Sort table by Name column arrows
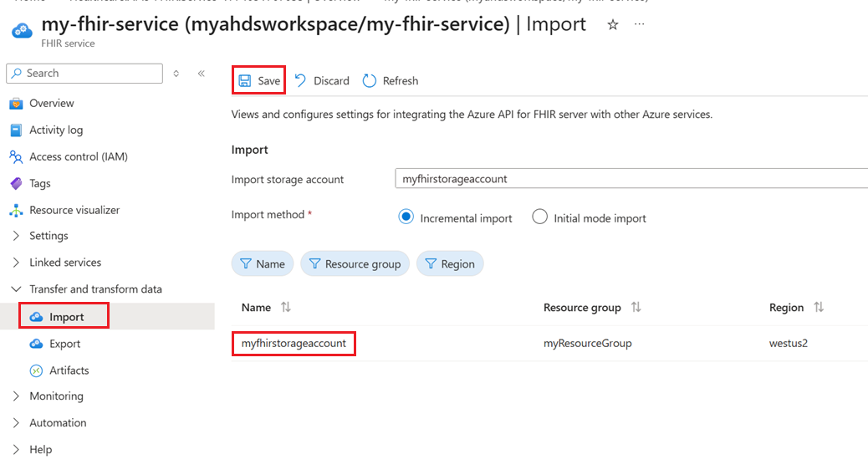The height and width of the screenshot is (475, 868). 286,307
